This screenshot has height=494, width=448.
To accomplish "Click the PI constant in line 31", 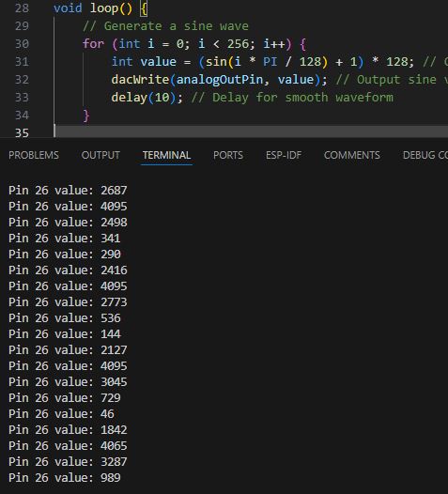I will tap(270, 61).
